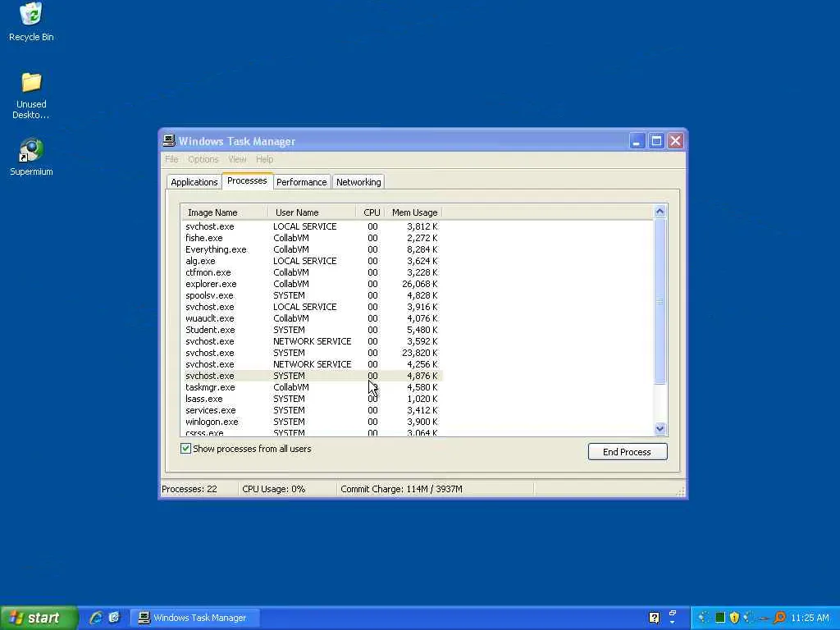
Task: Select the explorer.exe process row
Action: tap(312, 284)
